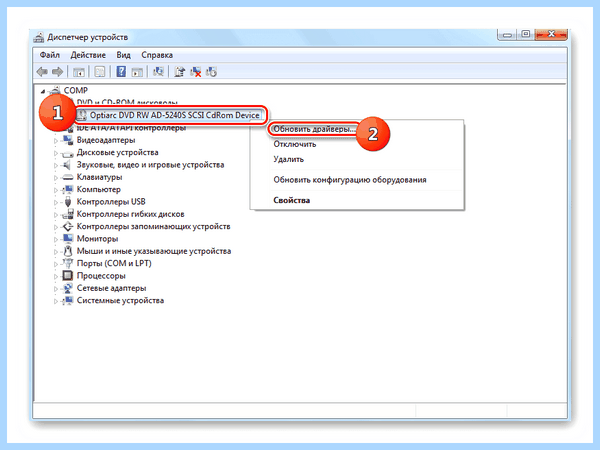Open the Справка menu
Viewport: 600px width, 450px height.
click(x=157, y=55)
